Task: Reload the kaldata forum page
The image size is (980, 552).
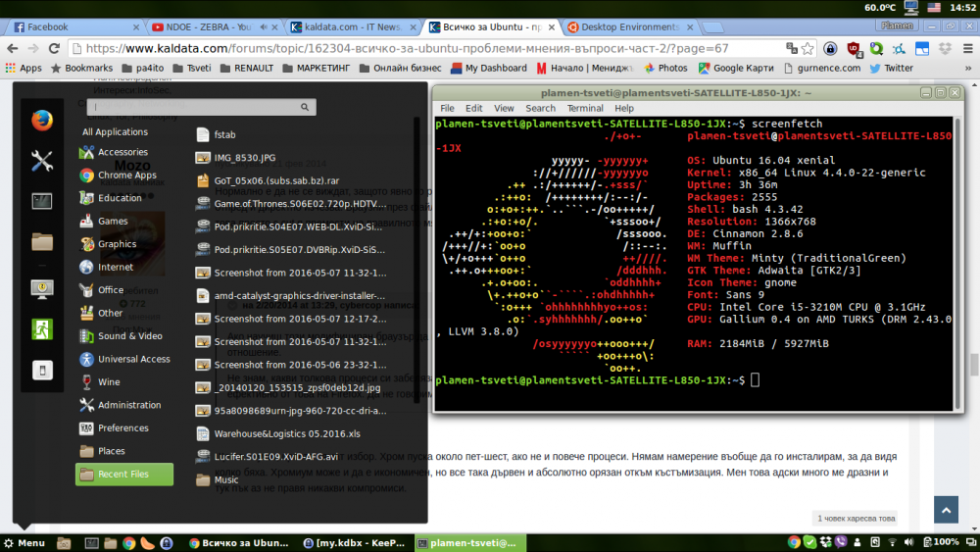Action: click(x=54, y=48)
